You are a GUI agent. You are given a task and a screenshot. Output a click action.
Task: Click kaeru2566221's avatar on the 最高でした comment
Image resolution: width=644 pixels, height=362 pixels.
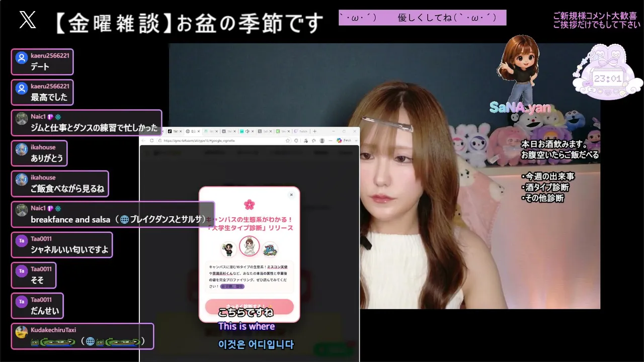(x=22, y=88)
